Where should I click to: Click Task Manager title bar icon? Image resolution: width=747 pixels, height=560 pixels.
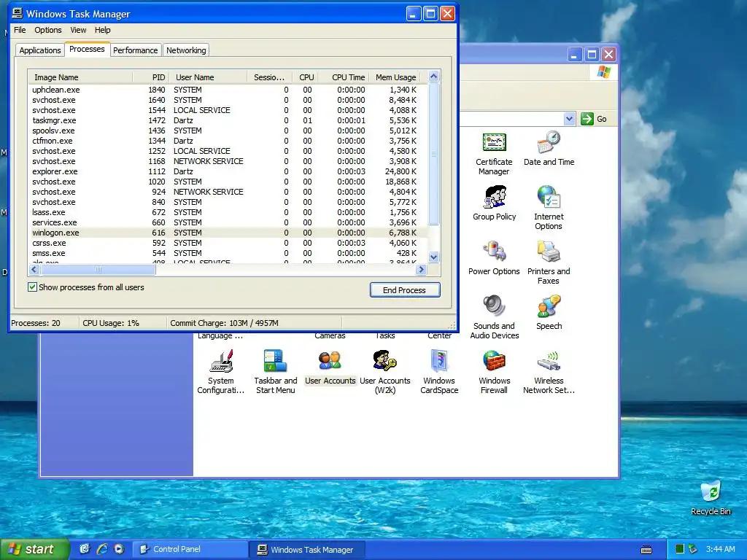[18, 14]
